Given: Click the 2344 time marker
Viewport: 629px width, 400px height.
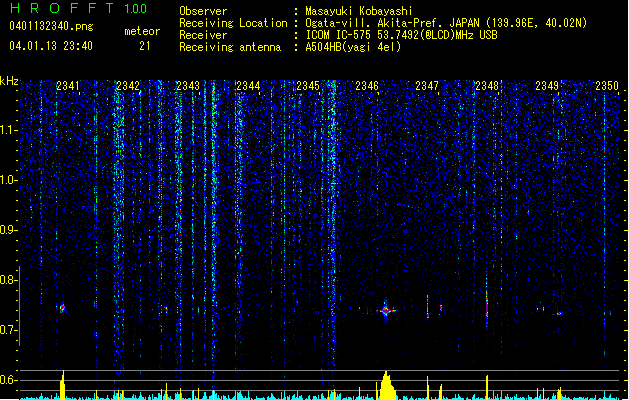Looking at the screenshot, I should [x=248, y=86].
